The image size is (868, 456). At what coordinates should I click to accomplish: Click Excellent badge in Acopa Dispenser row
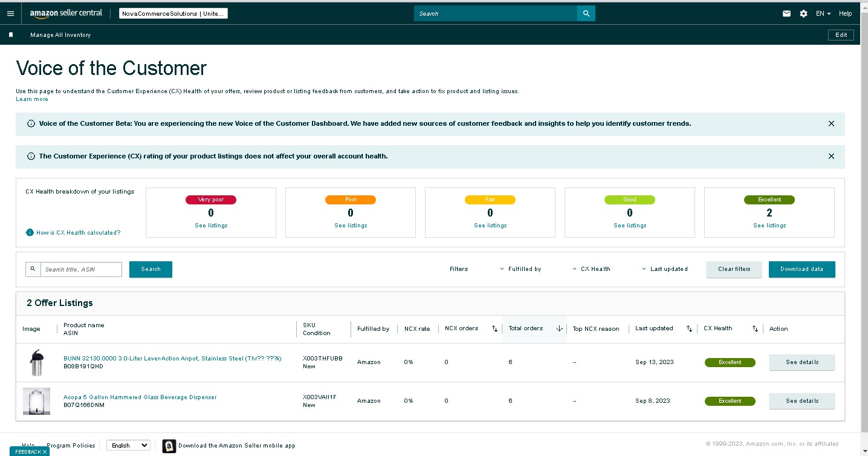click(x=730, y=401)
